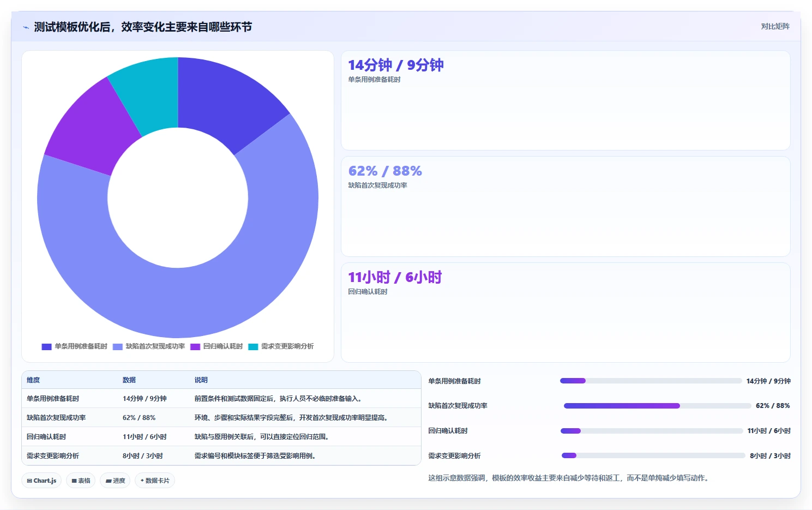
Task: Click the 单条用例准备耗时 progress bar
Action: pyautogui.click(x=651, y=381)
